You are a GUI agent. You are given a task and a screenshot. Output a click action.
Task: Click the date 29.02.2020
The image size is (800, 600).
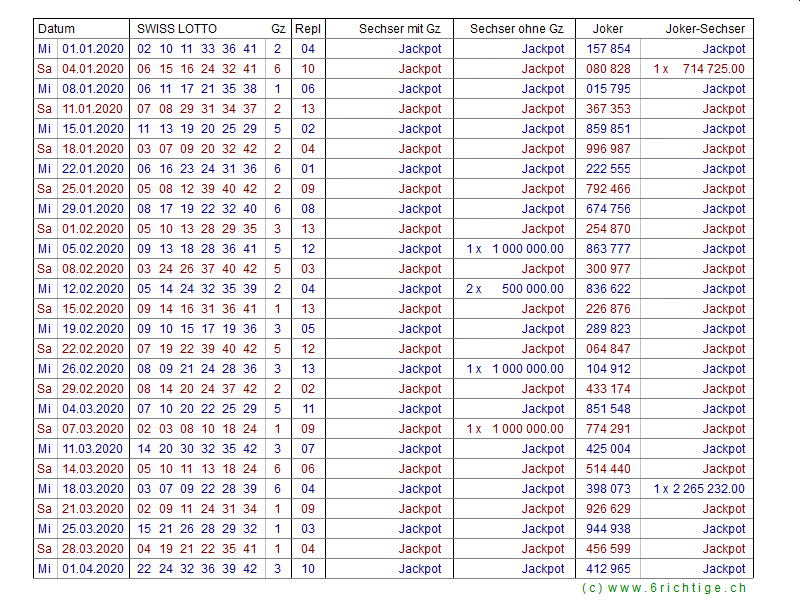tap(94, 389)
